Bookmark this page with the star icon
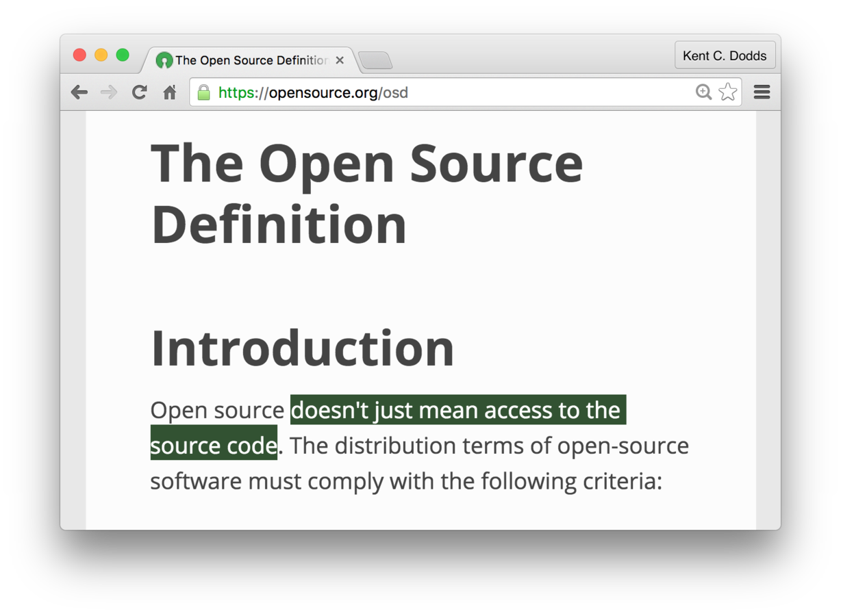The width and height of the screenshot is (841, 616). click(728, 92)
